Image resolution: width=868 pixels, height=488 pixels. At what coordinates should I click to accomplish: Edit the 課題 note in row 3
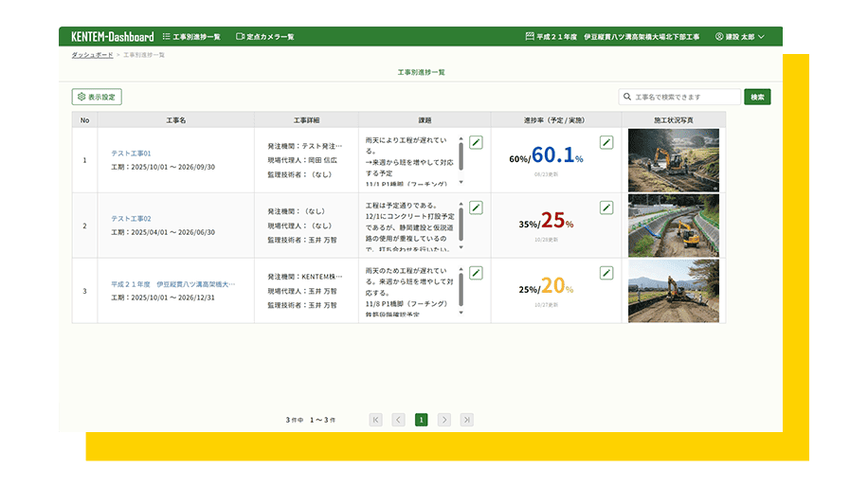[476, 273]
